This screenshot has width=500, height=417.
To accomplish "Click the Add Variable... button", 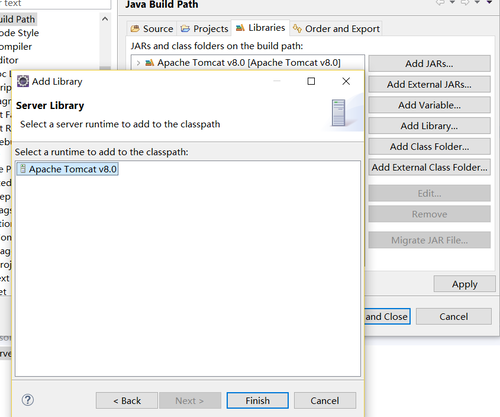I will (x=429, y=105).
